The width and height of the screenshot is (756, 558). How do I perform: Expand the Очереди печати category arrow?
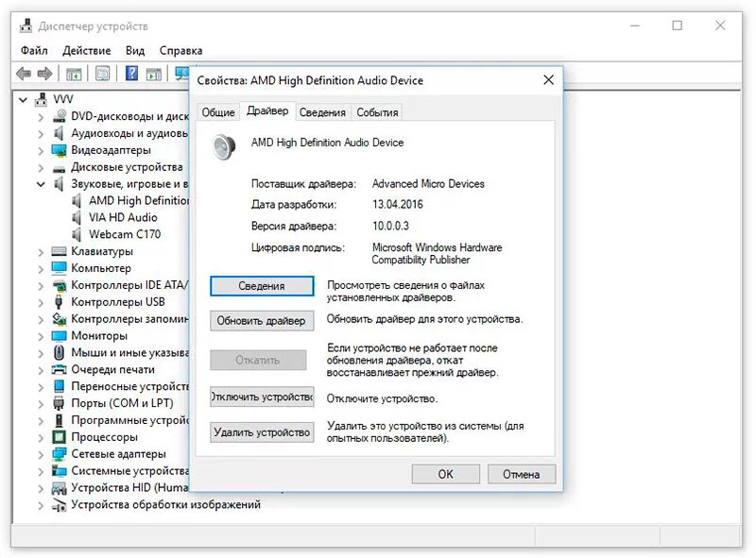(x=41, y=370)
